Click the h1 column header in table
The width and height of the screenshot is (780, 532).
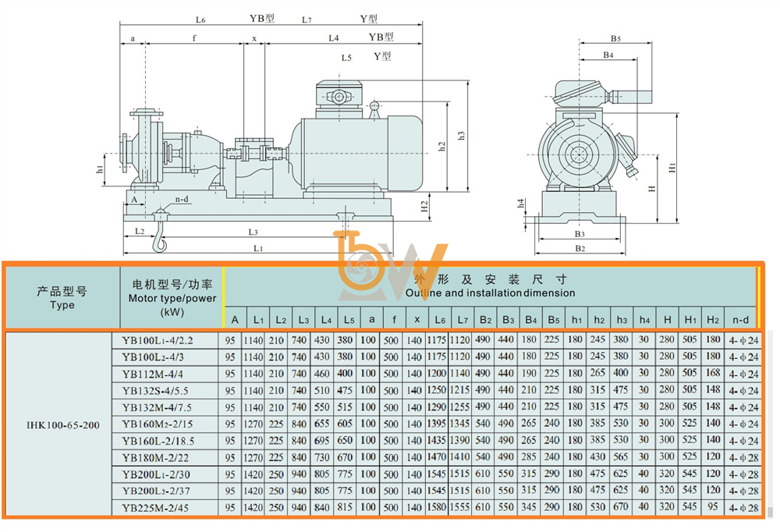click(576, 320)
